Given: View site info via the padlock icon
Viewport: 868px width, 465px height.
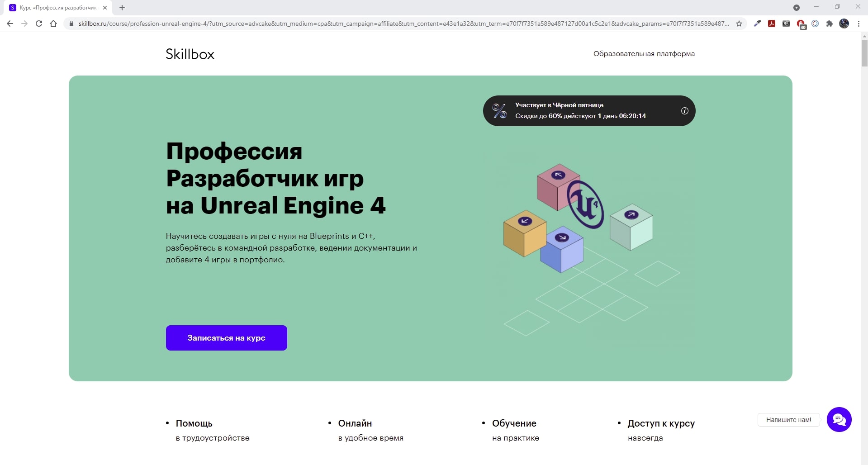Looking at the screenshot, I should pyautogui.click(x=71, y=24).
